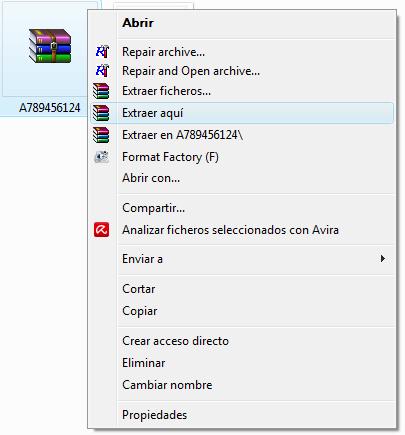Click the Repair and Open archive icon
405x435 pixels.
tap(102, 71)
